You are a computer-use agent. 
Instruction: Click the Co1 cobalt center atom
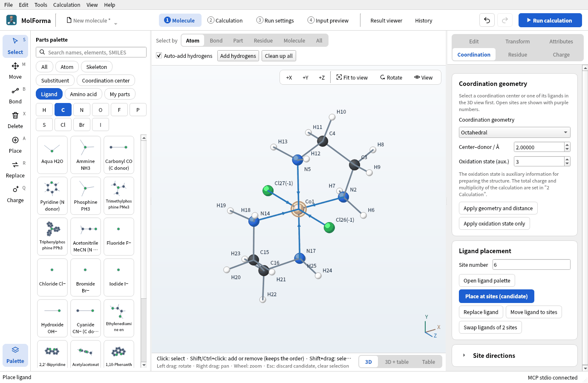coord(298,209)
